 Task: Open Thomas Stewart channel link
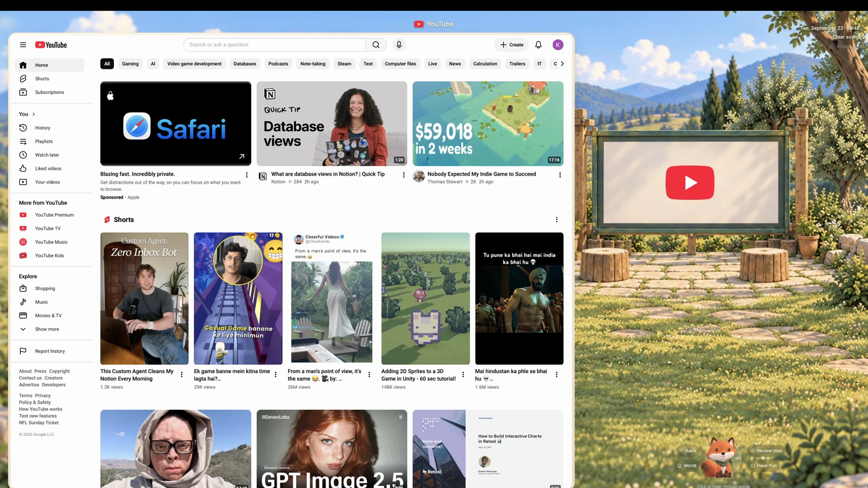click(445, 182)
